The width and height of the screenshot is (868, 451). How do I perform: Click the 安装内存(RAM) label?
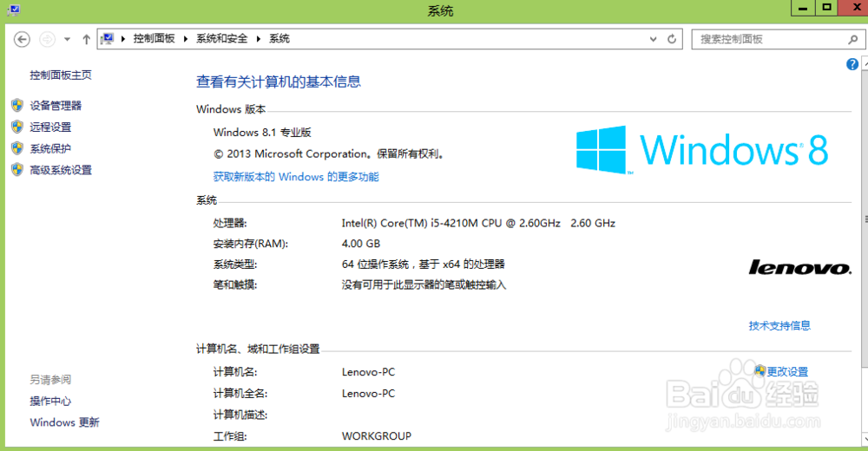(x=251, y=244)
